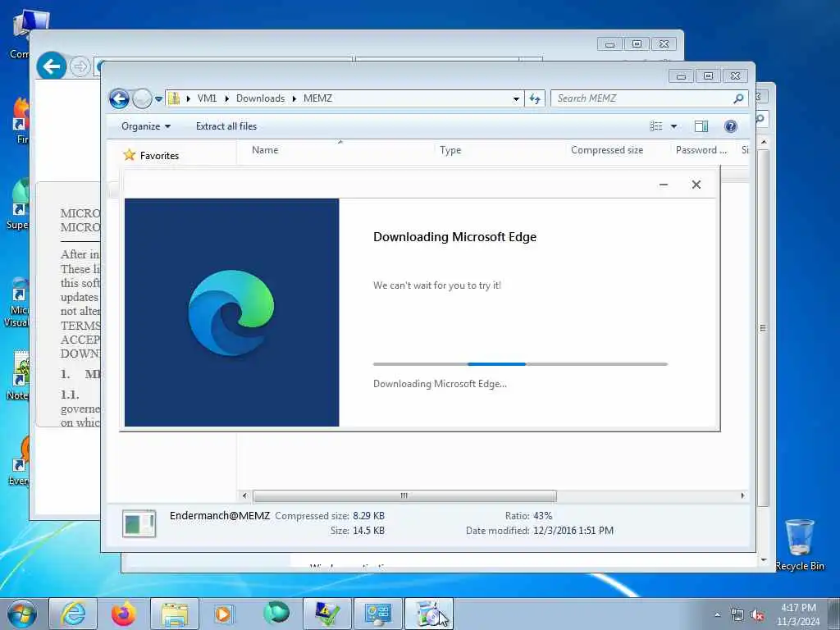Sort by Compressed size column

click(x=606, y=151)
